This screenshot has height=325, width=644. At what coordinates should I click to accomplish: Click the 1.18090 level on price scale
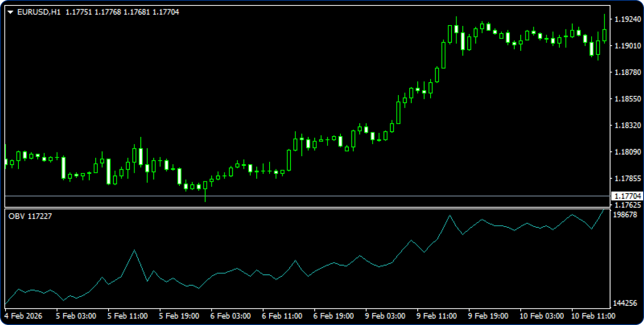pyautogui.click(x=628, y=152)
